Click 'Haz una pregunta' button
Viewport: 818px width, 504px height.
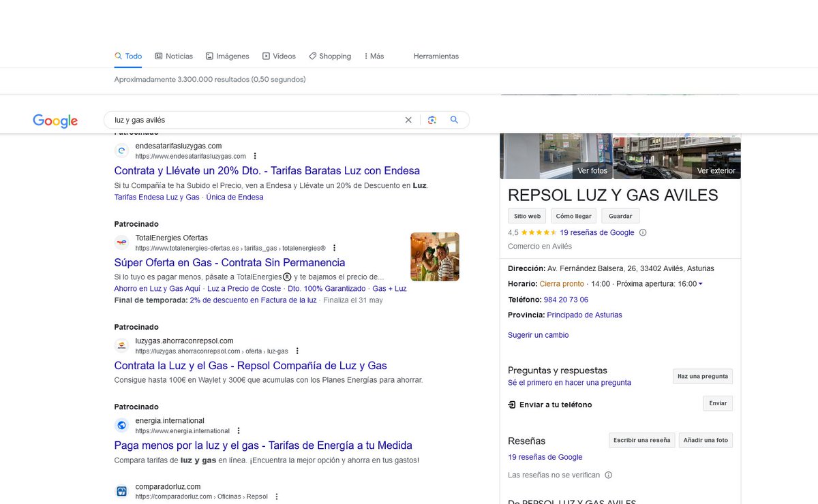click(x=703, y=376)
